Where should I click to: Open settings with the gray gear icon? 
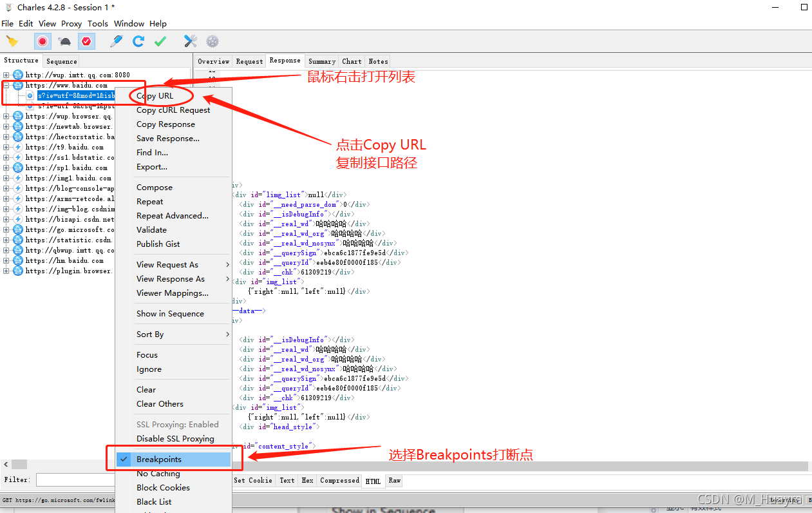pos(212,41)
